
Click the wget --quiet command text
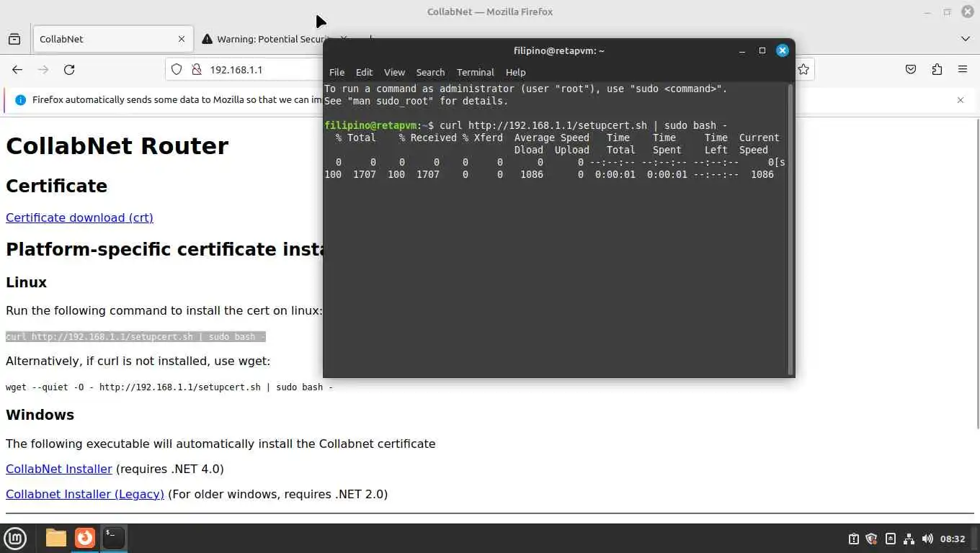tap(169, 387)
